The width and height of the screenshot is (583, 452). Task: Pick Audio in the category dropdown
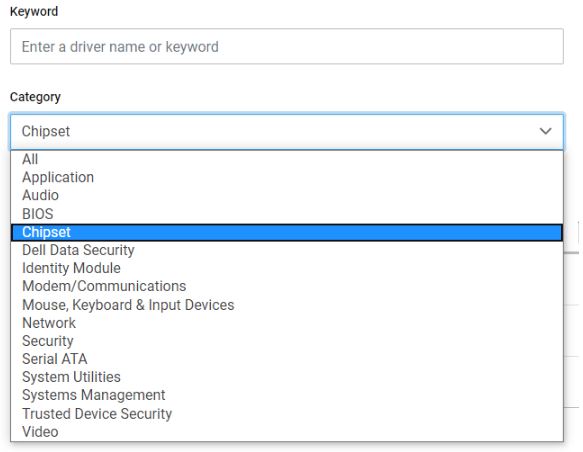287,196
